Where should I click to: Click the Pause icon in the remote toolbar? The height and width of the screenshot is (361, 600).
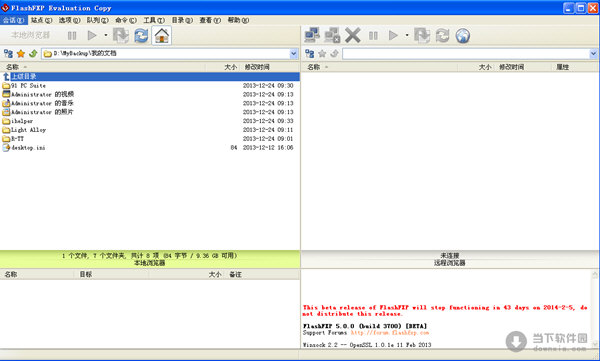pyautogui.click(x=373, y=36)
